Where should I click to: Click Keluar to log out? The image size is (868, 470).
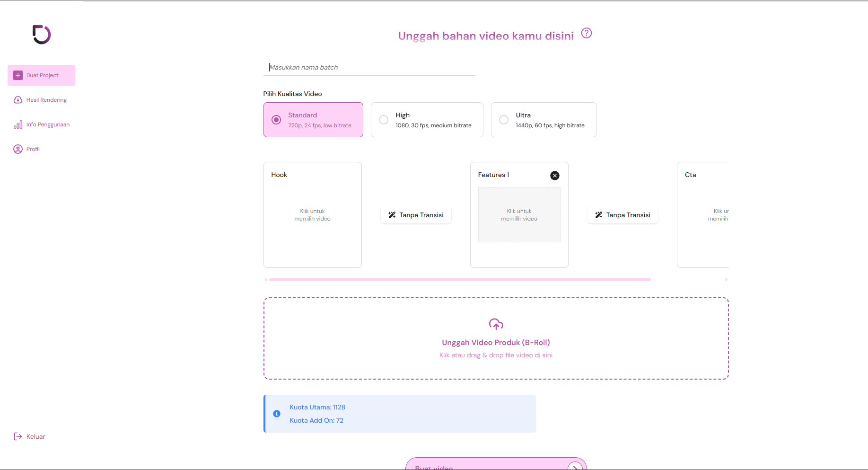[x=30, y=436]
